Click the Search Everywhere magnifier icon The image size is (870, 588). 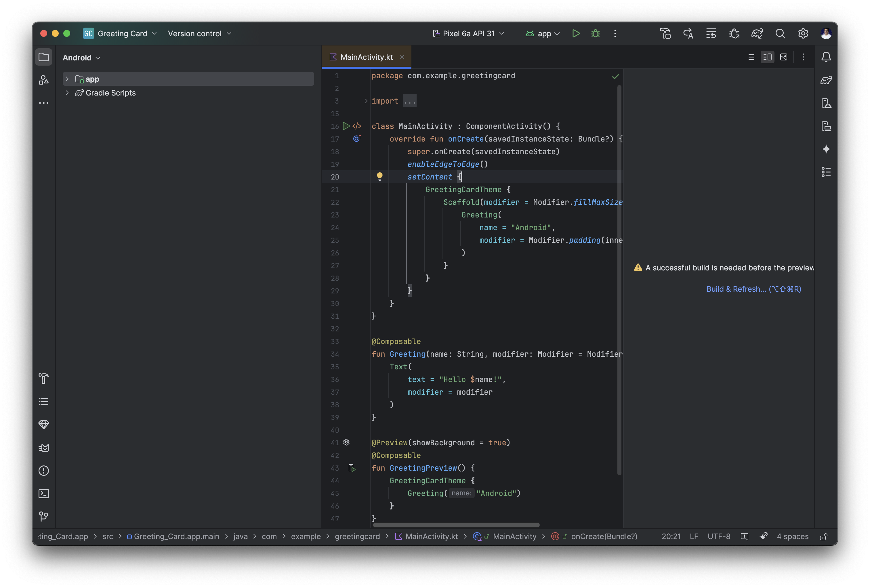click(x=780, y=34)
